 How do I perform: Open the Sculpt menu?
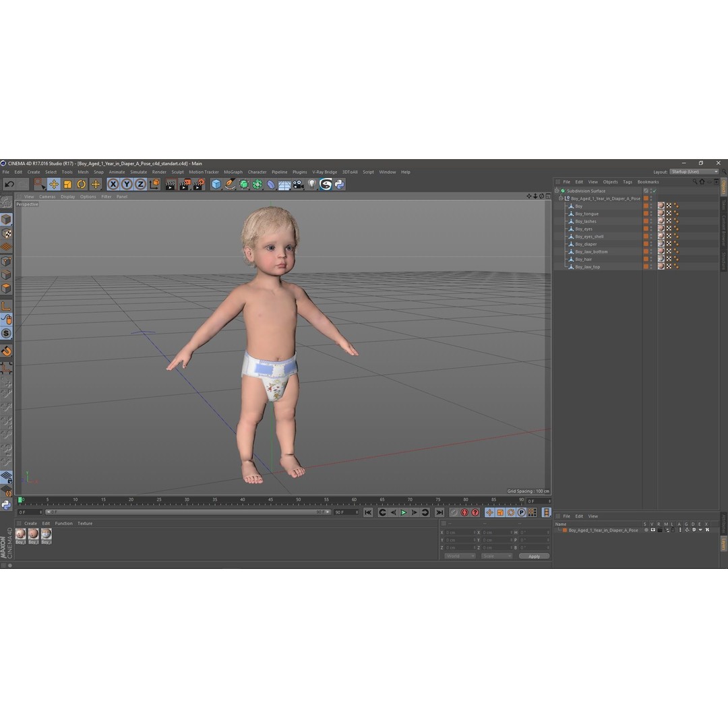[x=177, y=172]
